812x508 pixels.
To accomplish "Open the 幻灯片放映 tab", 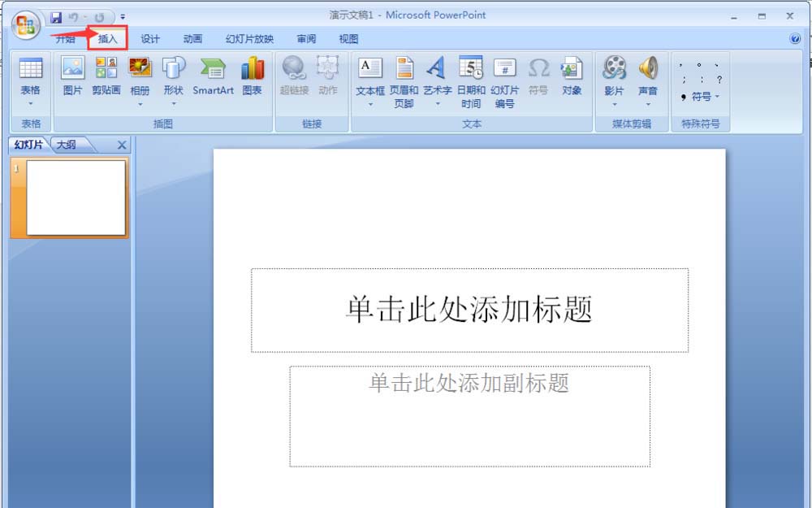I will tap(249, 39).
